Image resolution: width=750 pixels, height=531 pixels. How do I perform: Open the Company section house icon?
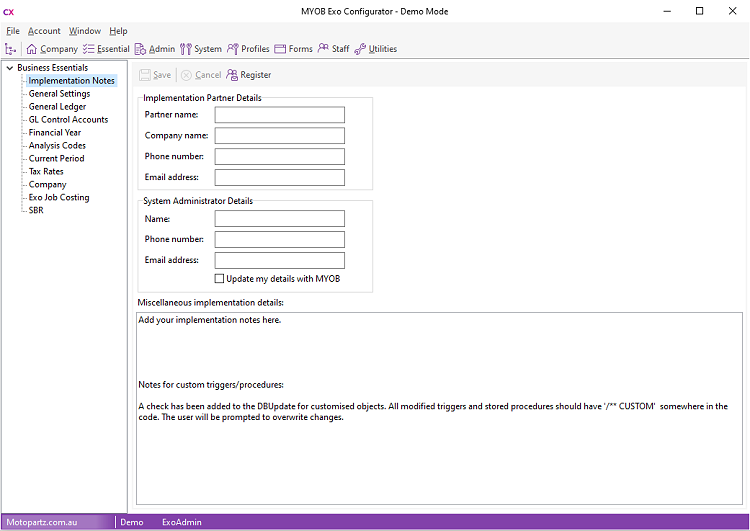pyautogui.click(x=32, y=49)
